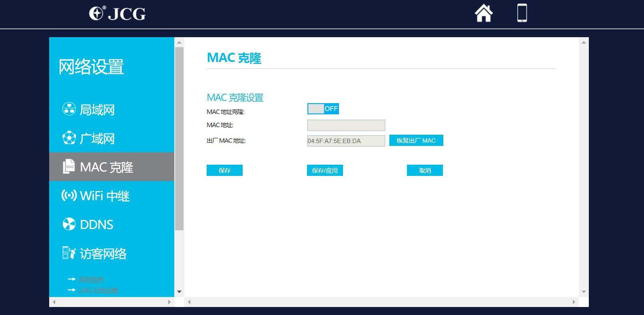The width and height of the screenshot is (644, 315).
Task: Click the 取消 button
Action: 425,170
